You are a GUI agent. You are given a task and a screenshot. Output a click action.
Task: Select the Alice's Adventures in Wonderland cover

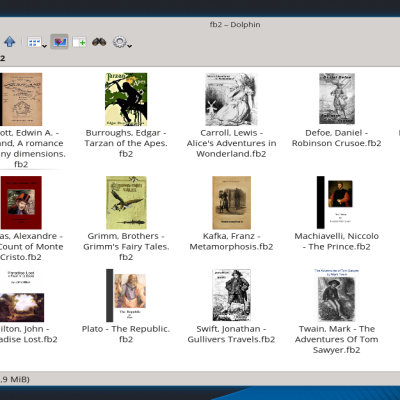tap(231, 99)
